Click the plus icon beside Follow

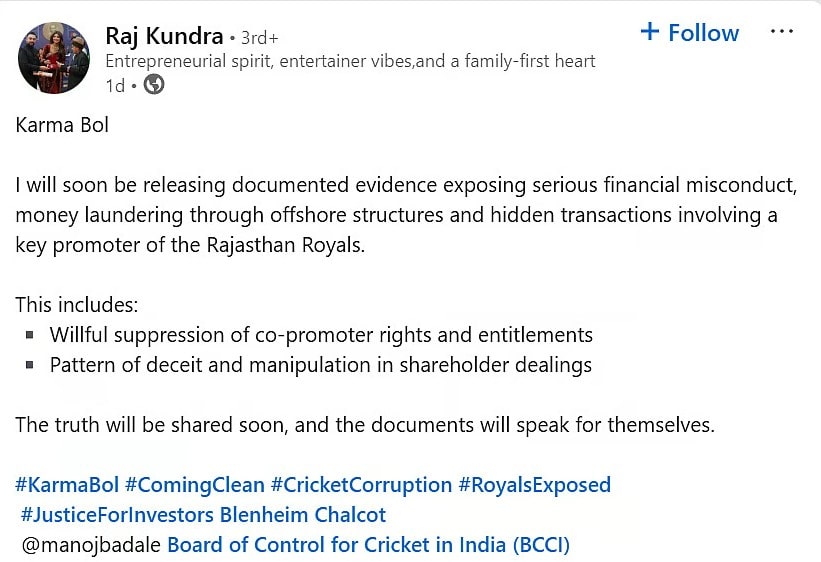(650, 32)
